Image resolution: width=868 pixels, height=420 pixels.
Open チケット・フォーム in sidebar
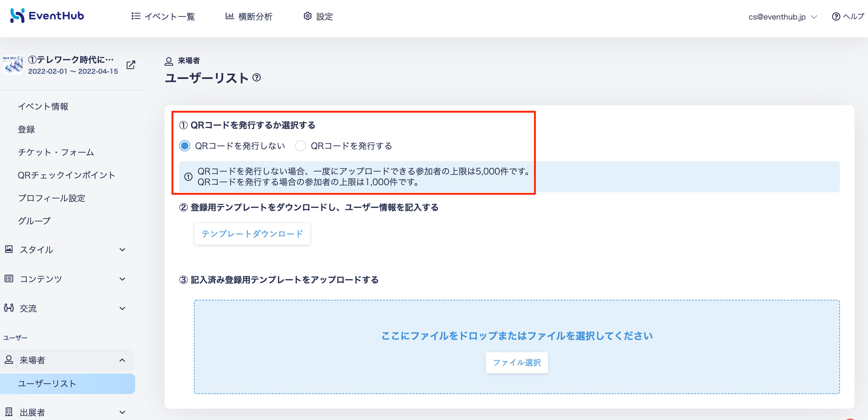click(56, 152)
